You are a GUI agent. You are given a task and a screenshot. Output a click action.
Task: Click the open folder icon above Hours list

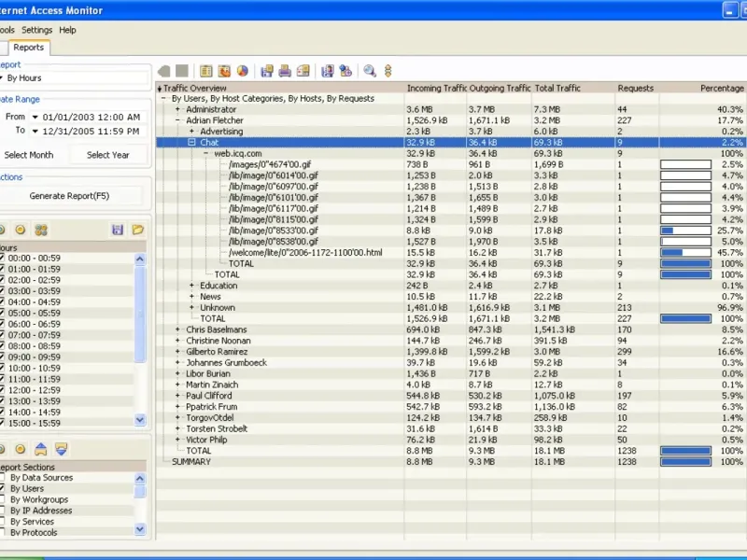pos(137,230)
